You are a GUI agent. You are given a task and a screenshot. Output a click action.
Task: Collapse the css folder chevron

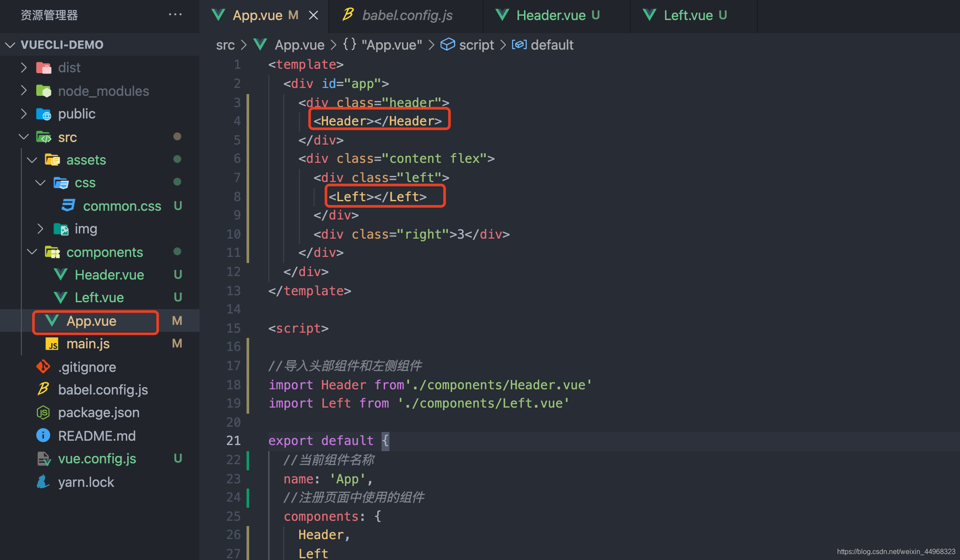coord(41,183)
